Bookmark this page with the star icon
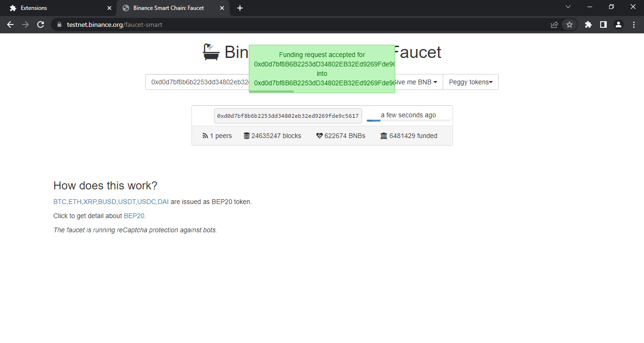This screenshot has width=644, height=343. pyautogui.click(x=570, y=24)
